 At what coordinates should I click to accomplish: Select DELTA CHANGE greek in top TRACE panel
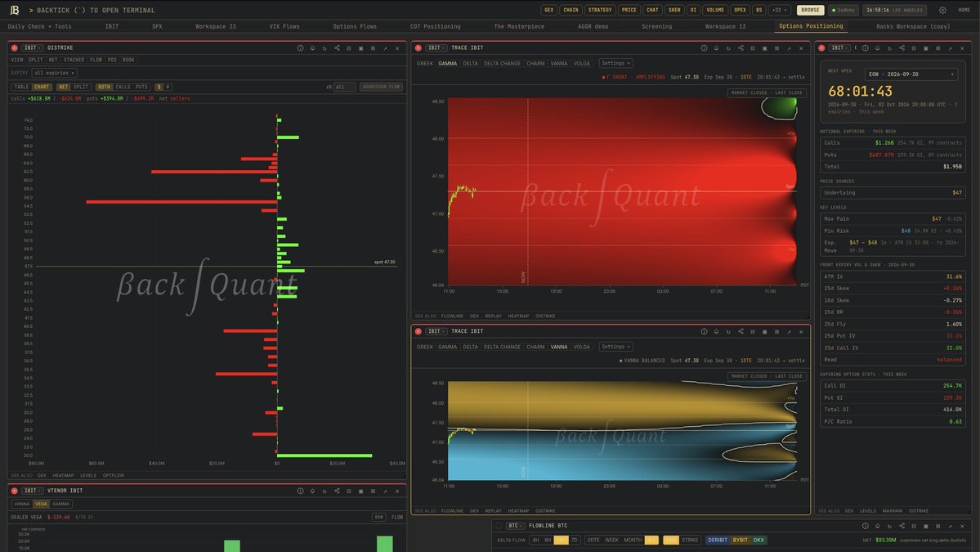pos(502,63)
